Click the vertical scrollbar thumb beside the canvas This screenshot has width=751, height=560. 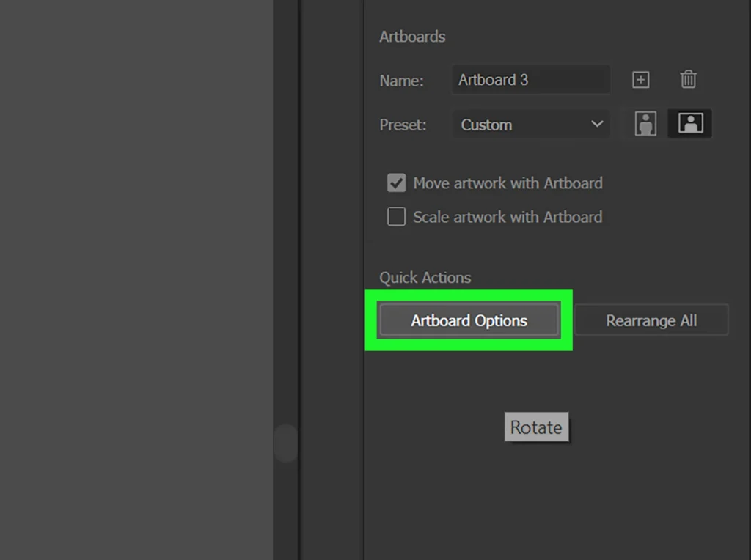(285, 443)
